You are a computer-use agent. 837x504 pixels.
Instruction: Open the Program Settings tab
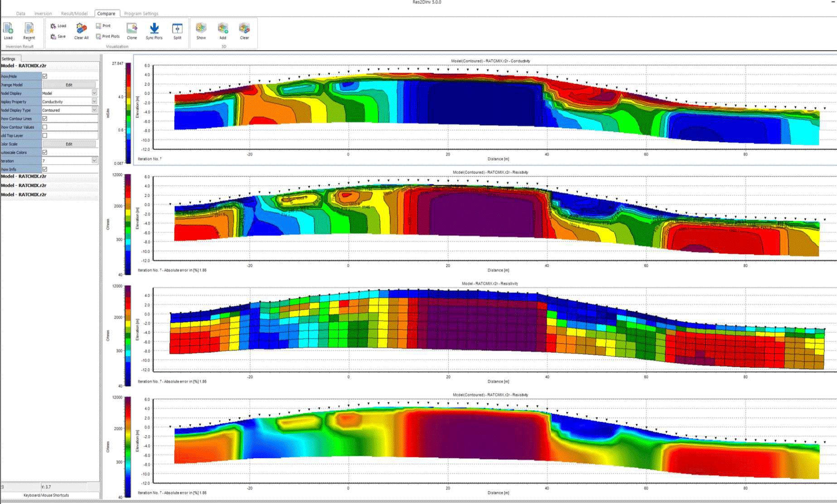click(141, 14)
